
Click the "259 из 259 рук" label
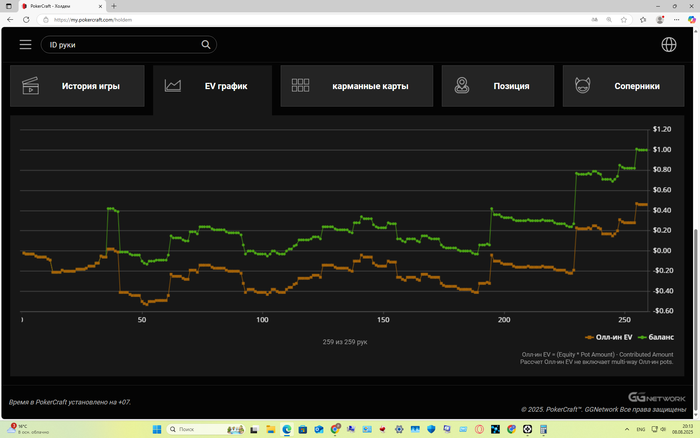[x=345, y=342]
